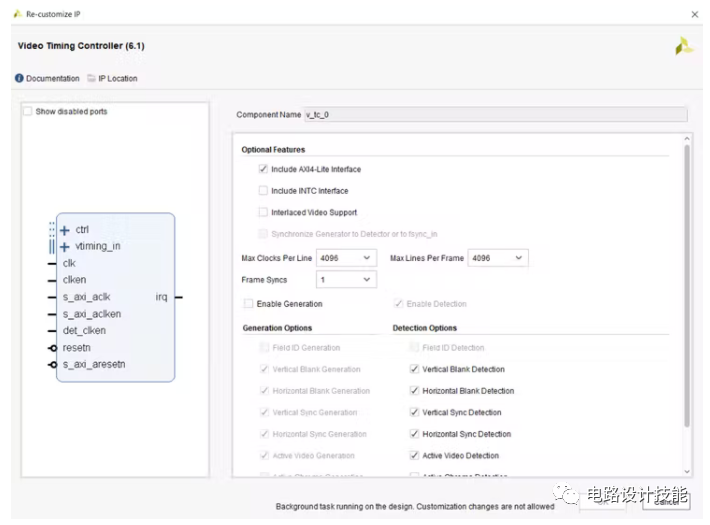Close the Re-customize IP dialog
This screenshot has height=525, width=710.
click(x=695, y=14)
